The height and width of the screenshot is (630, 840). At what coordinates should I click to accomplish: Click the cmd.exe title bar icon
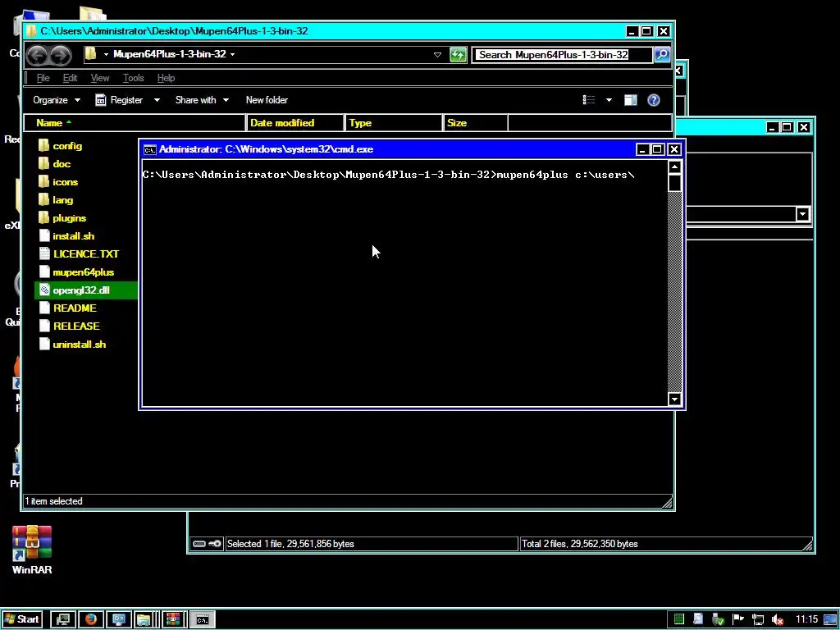[150, 149]
